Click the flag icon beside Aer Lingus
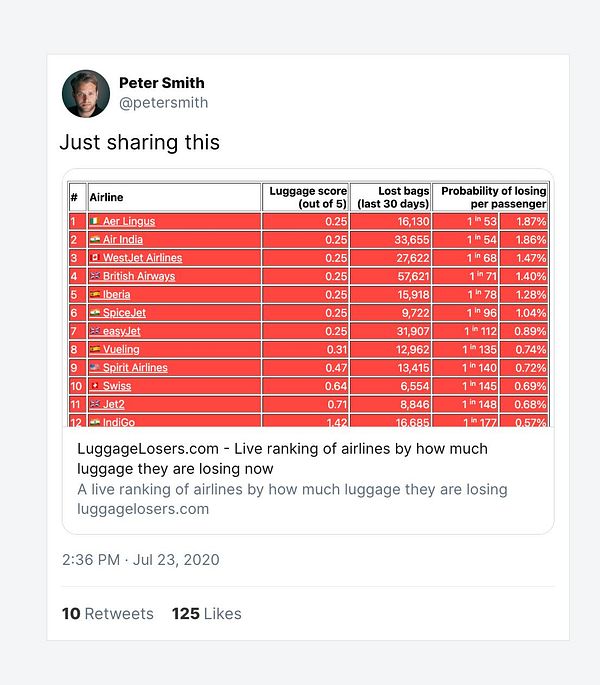The width and height of the screenshot is (600, 685). click(x=94, y=221)
